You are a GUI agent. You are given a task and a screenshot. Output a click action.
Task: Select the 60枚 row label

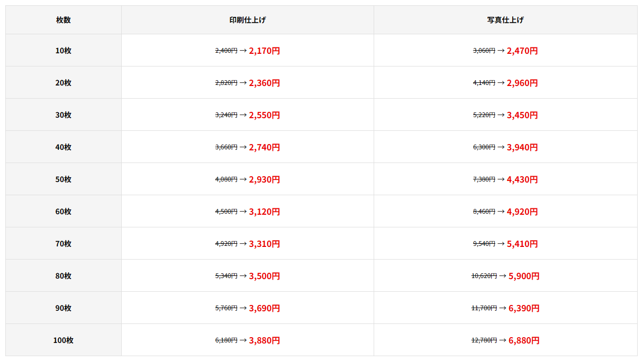coord(63,212)
